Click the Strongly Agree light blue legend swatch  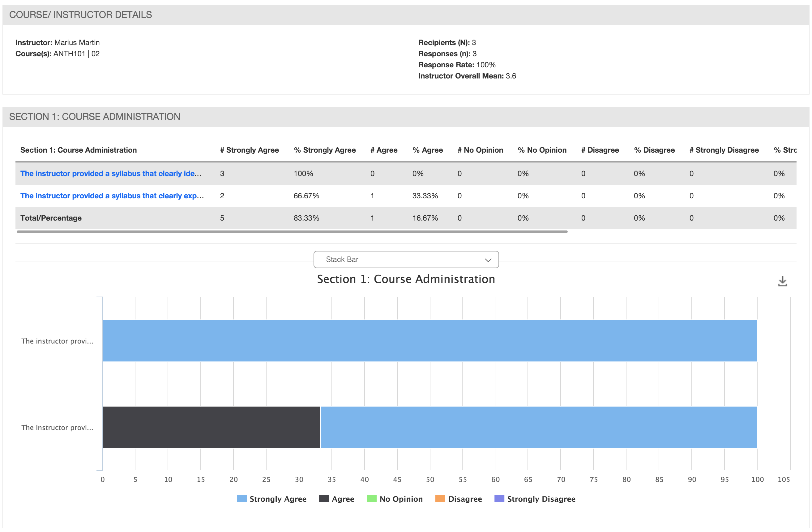[241, 499]
